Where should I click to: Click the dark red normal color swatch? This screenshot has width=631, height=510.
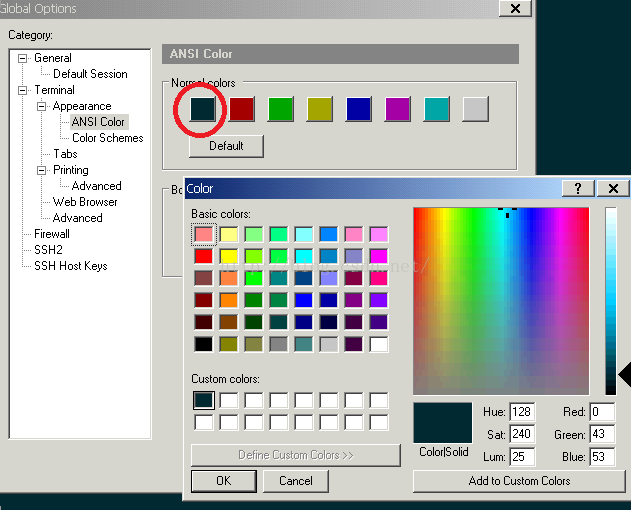pyautogui.click(x=241, y=109)
